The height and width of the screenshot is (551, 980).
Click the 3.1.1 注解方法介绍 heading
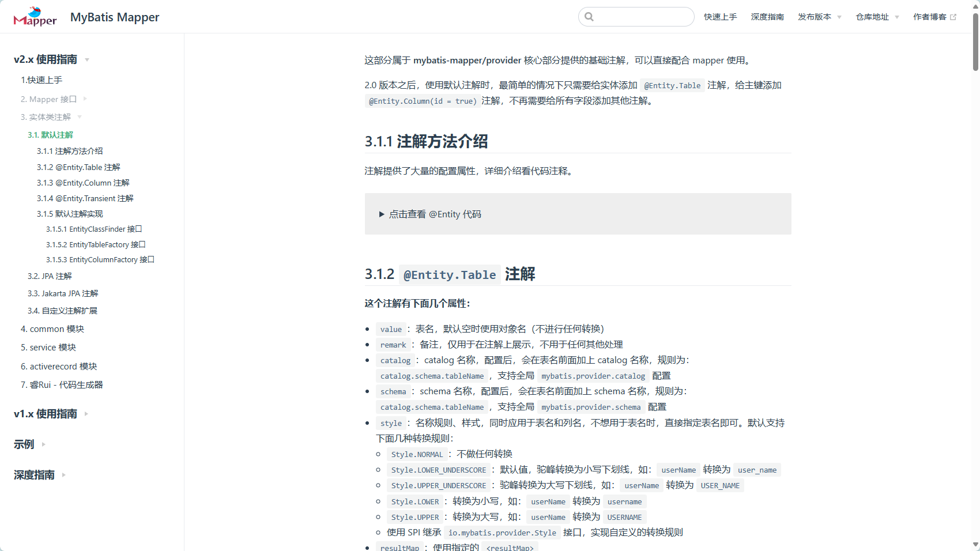click(426, 141)
